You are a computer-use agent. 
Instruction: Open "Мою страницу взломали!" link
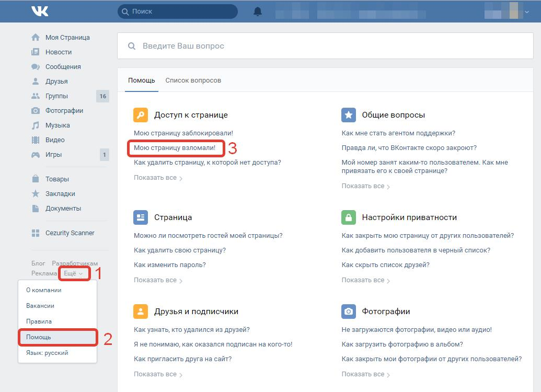pos(175,148)
